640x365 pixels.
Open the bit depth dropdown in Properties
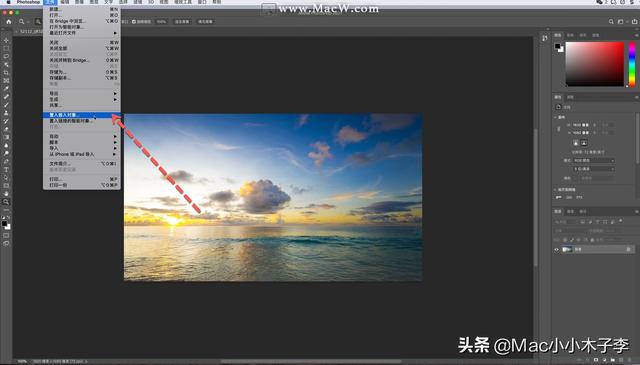[594, 169]
